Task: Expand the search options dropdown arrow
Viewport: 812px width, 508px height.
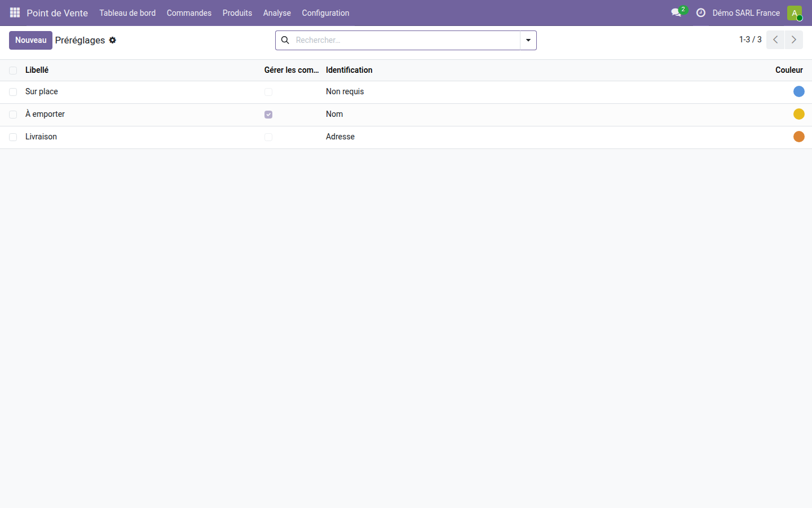Action: 528,40
